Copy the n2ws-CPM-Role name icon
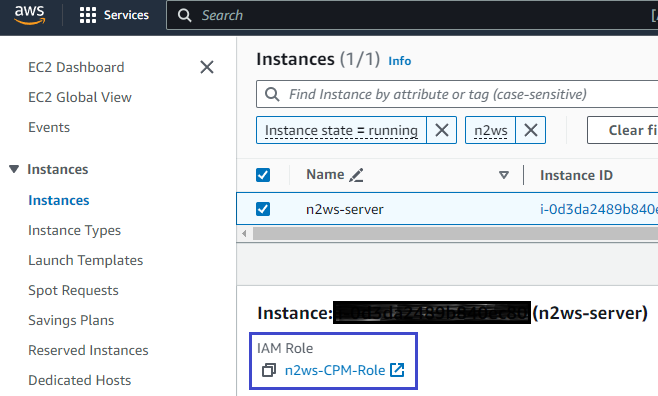This screenshot has width=658, height=396. coord(269,370)
